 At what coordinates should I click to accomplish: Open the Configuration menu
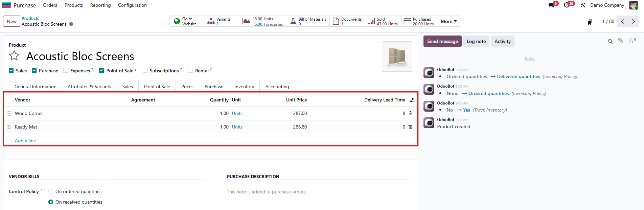(132, 5)
